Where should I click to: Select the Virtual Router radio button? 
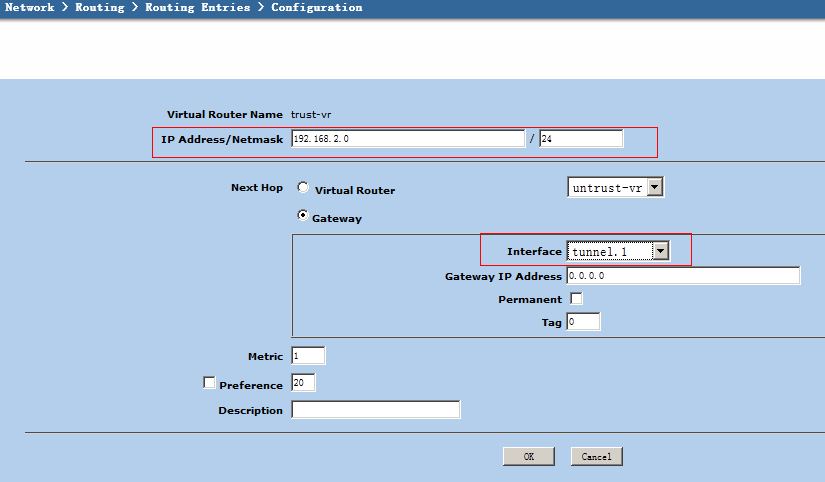303,188
